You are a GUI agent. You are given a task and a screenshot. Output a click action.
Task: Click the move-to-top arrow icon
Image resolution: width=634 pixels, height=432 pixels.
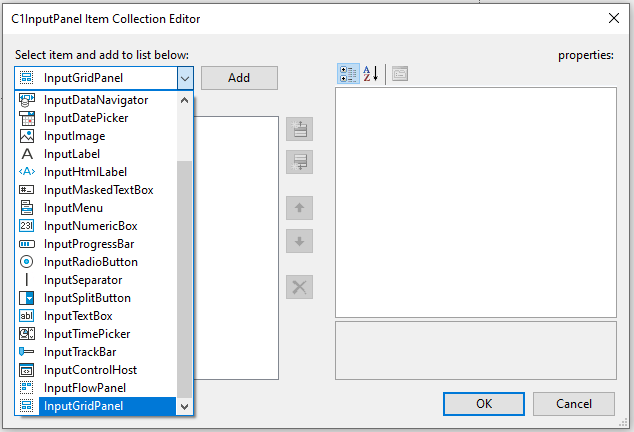(300, 129)
